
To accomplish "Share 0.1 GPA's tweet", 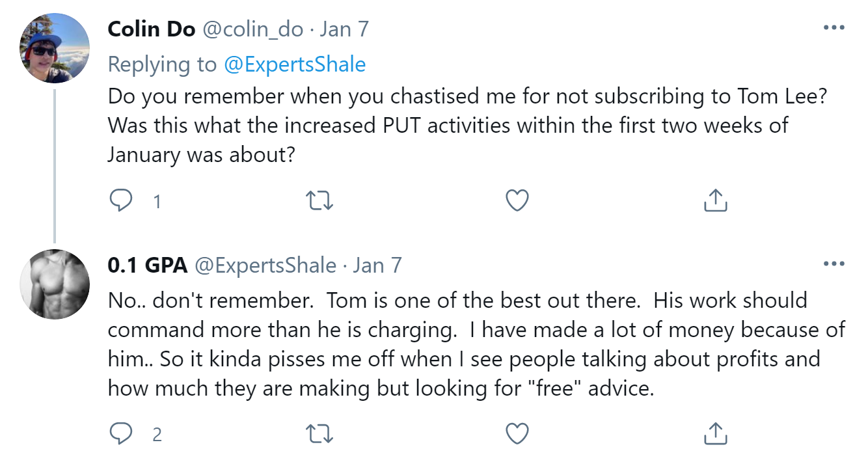I will 715,433.
